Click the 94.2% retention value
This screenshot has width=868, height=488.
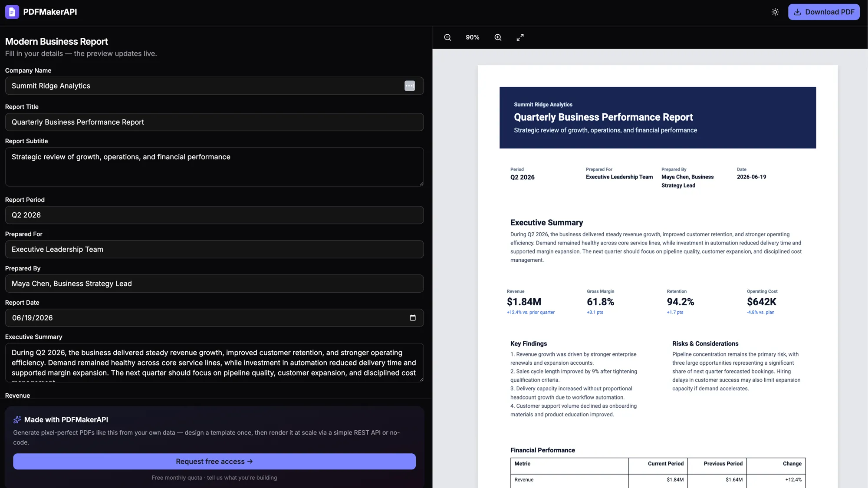(680, 302)
